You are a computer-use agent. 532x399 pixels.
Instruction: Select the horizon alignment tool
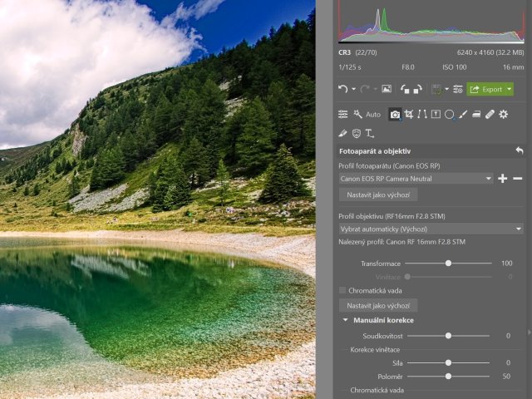coord(436,115)
